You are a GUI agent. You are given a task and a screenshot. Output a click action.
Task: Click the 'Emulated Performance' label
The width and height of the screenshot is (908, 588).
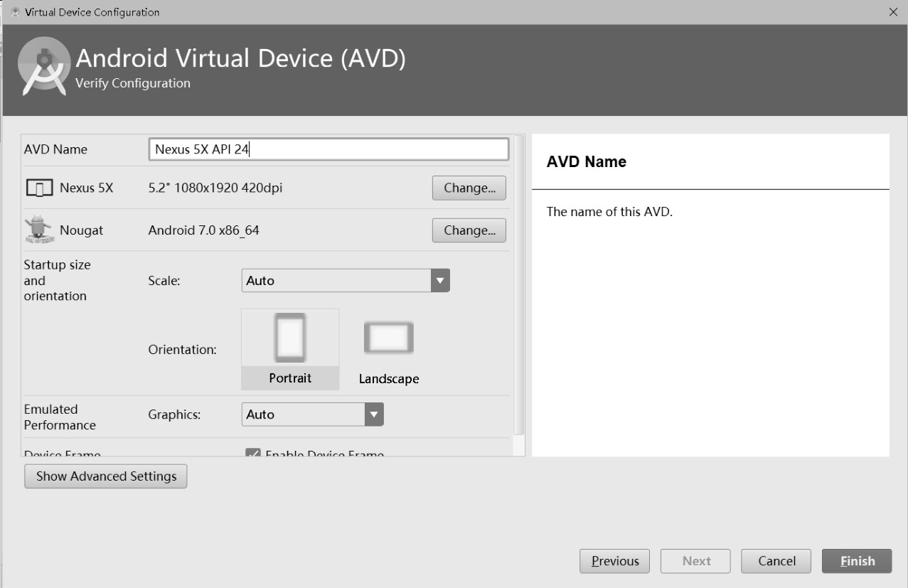(x=60, y=417)
